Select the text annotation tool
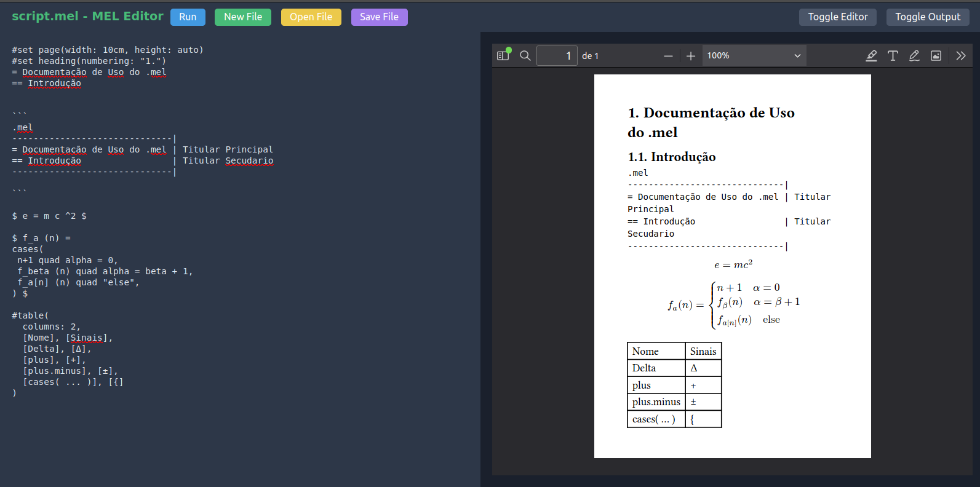Viewport: 980px width, 487px height. coord(893,56)
